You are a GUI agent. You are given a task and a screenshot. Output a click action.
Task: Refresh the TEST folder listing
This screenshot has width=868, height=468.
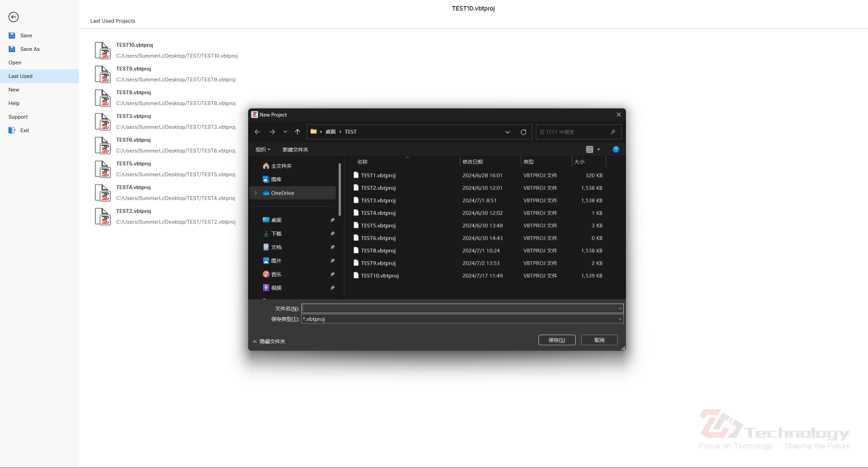[524, 132]
